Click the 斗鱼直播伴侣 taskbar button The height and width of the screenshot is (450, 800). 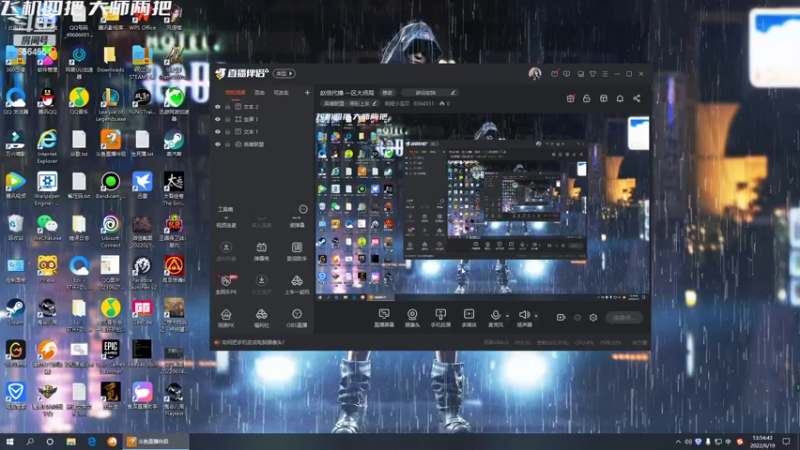[156, 441]
